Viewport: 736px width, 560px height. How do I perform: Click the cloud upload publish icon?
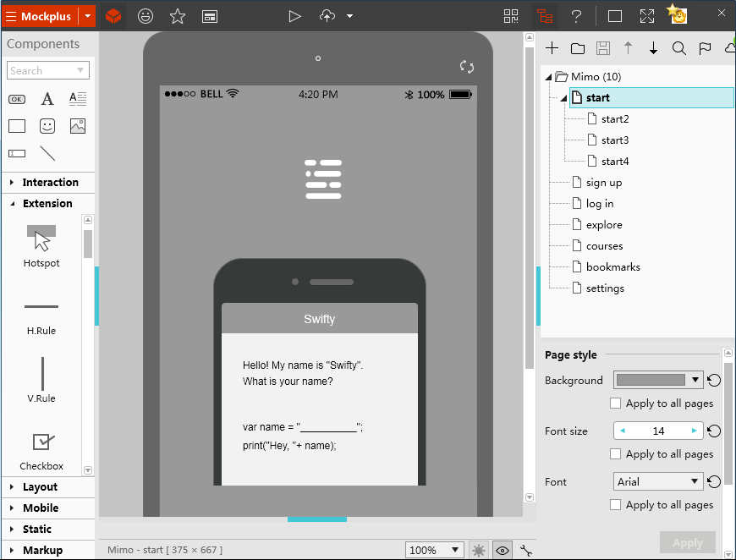pos(327,16)
